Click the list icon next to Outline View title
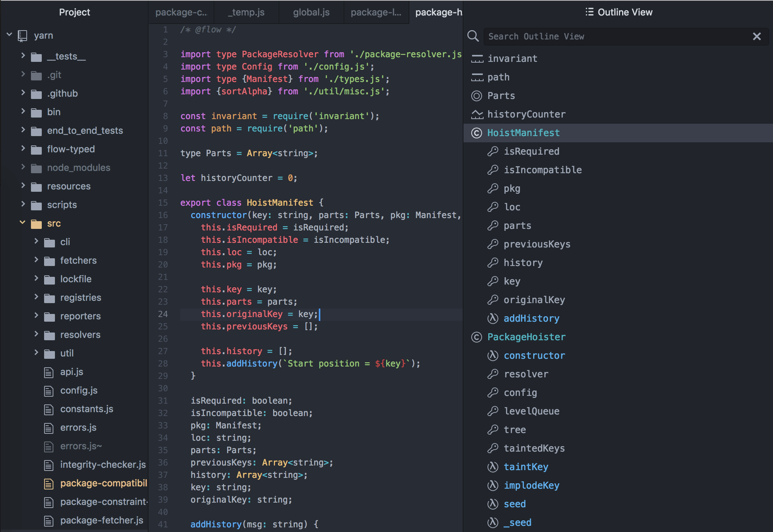 (x=589, y=12)
